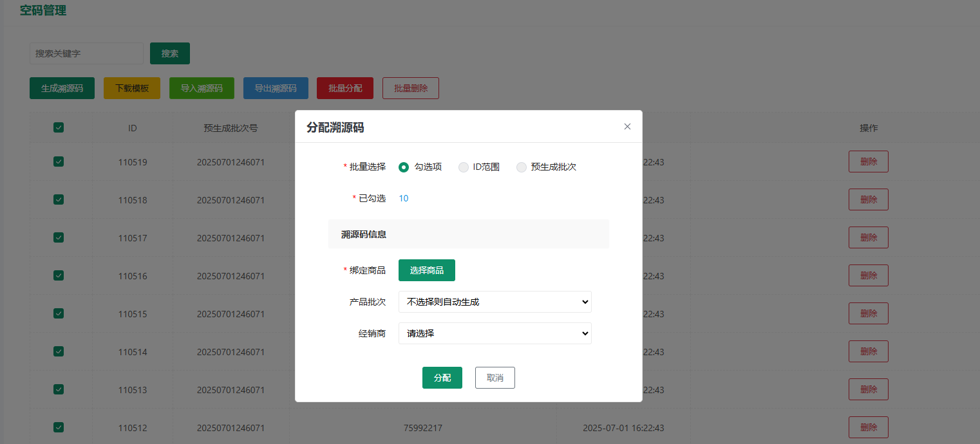Select the ID范围 radio option
Screen dimensions: 980x444
click(464, 167)
